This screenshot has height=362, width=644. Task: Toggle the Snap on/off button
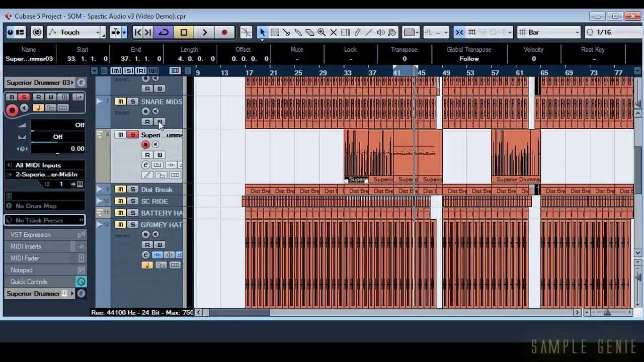[459, 32]
